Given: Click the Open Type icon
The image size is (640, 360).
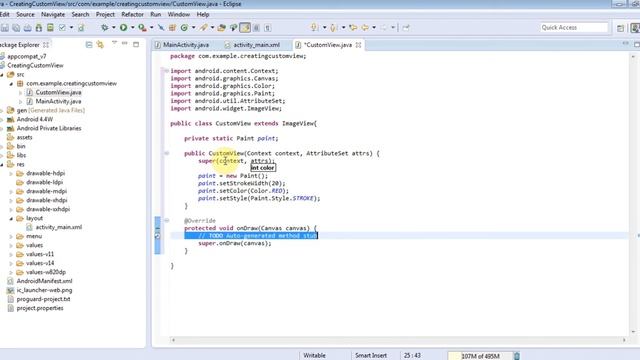Looking at the screenshot, I should (222, 28).
